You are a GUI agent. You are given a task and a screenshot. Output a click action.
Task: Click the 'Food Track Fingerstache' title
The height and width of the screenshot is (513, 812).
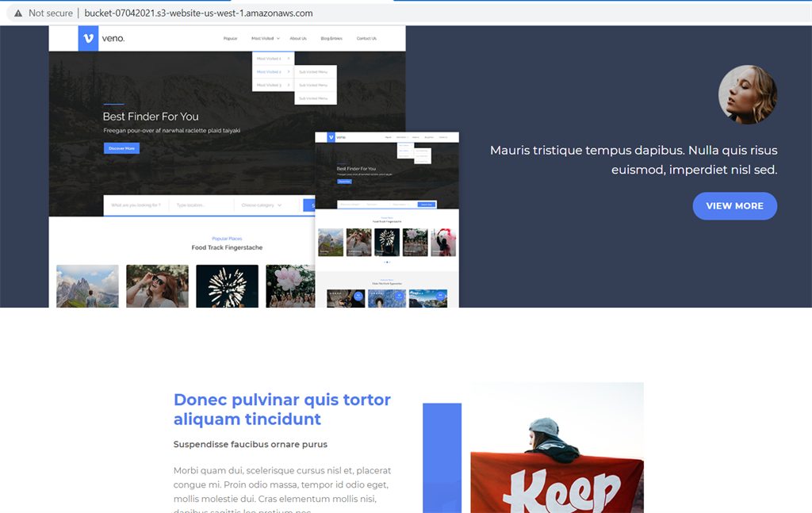tap(227, 247)
